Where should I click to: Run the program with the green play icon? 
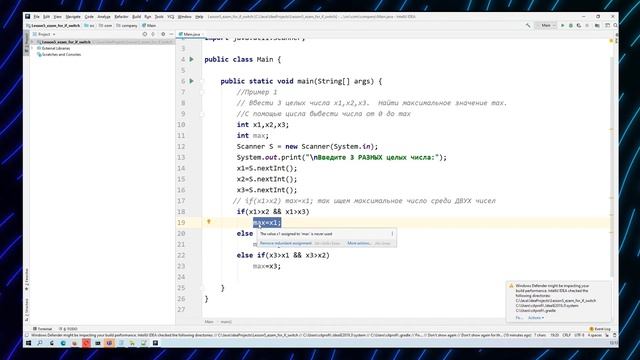pos(562,25)
